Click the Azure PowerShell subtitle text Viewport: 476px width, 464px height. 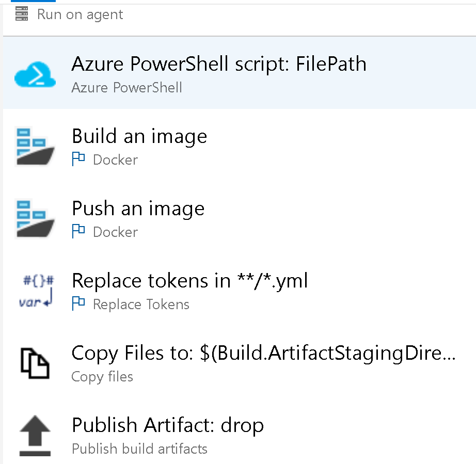pos(126,87)
